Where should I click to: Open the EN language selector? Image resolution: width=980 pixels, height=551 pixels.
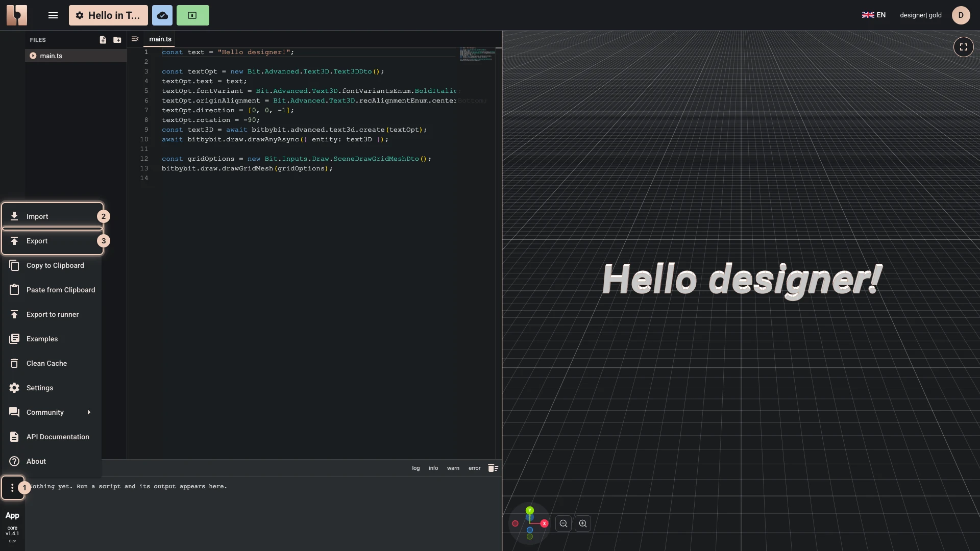point(874,15)
